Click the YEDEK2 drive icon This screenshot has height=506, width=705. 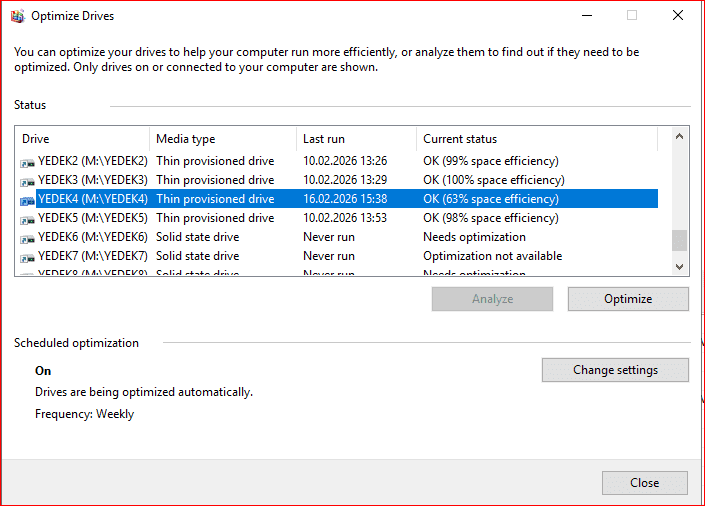(26, 161)
